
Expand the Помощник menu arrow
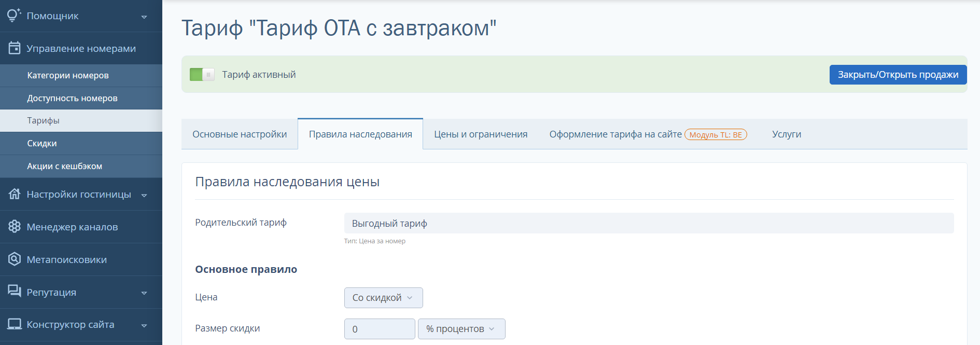pyautogui.click(x=144, y=17)
